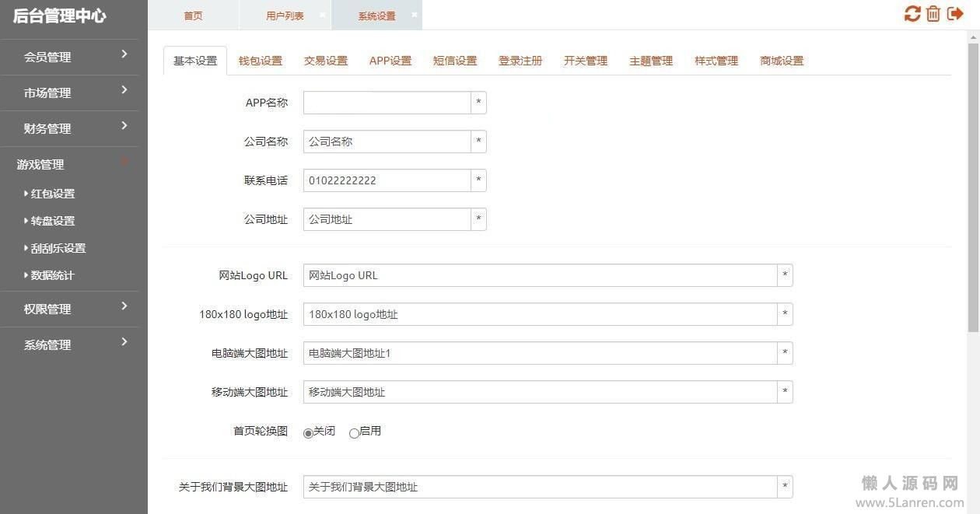Click the refresh icon in top-right toolbar
Screen dimensions: 980x514
912,14
